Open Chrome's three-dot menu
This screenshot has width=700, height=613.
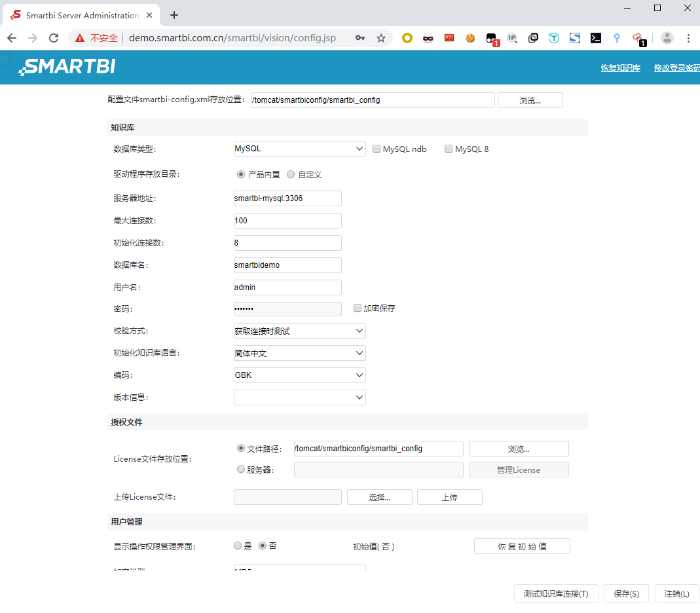point(688,38)
